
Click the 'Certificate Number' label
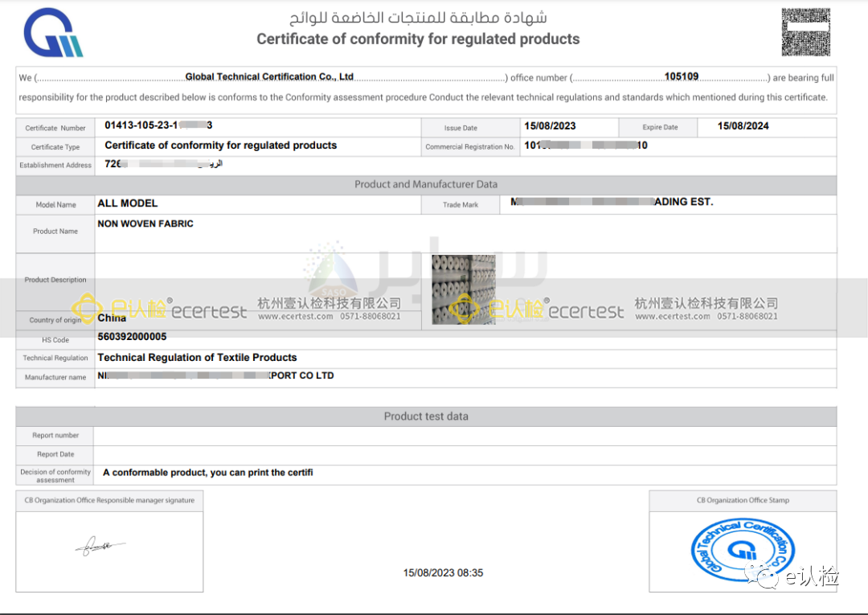point(55,128)
